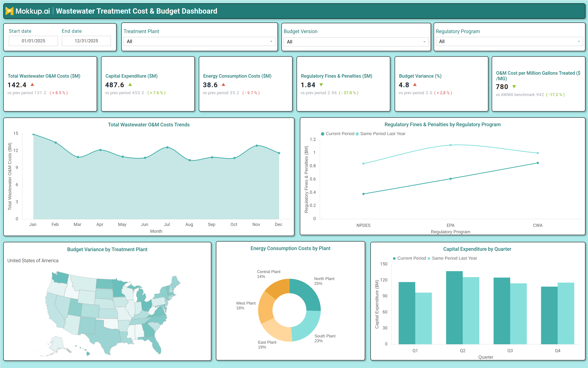Click the NPDES Current Period data point
Screen dimensions: 588x368
363,194
